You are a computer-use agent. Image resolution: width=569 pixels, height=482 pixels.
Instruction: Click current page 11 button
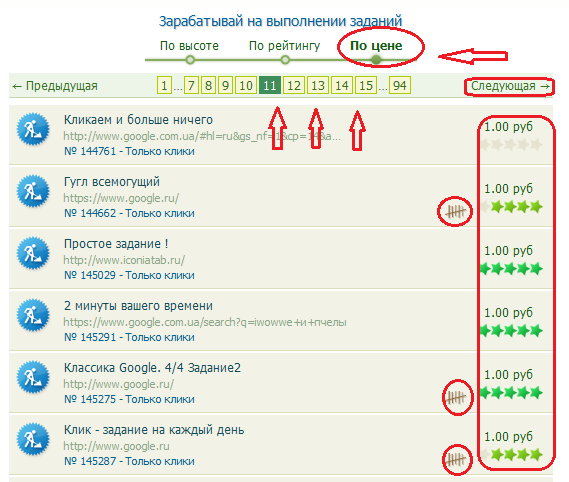point(270,86)
